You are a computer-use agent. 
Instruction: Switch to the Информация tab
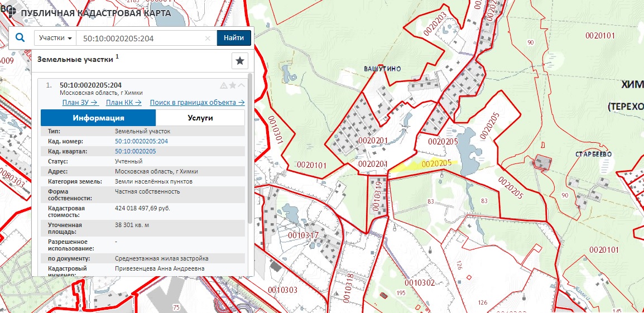[98, 118]
